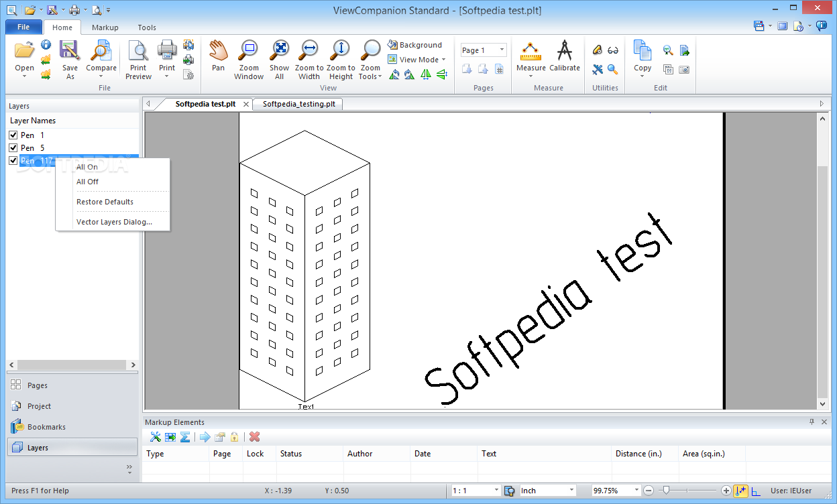Viewport: 837px width, 504px height.
Task: Click Zoom to Height
Action: pos(341,60)
